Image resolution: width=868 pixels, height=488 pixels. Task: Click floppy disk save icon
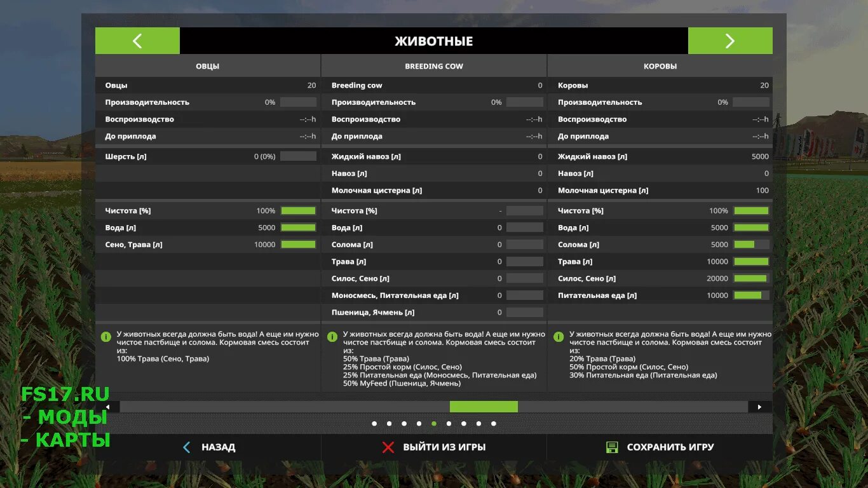coord(612,447)
